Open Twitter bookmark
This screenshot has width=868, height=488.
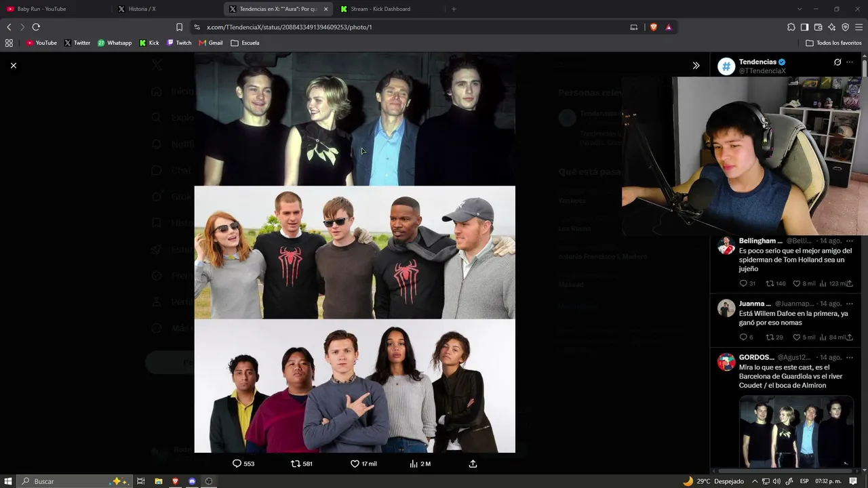click(x=77, y=43)
